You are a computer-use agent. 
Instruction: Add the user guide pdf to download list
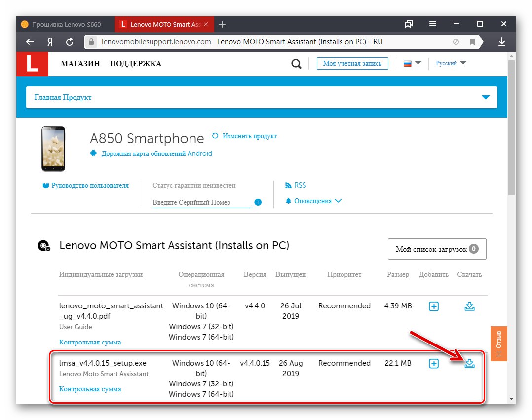click(434, 306)
